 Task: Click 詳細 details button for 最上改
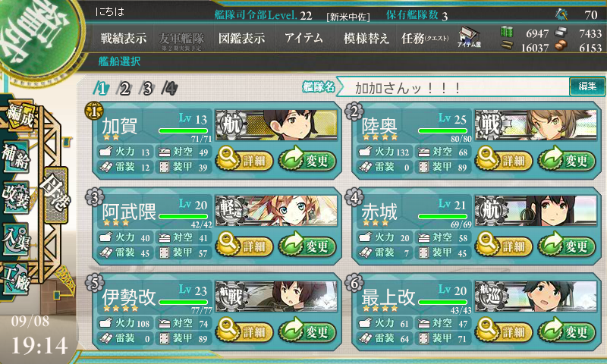[503, 331]
